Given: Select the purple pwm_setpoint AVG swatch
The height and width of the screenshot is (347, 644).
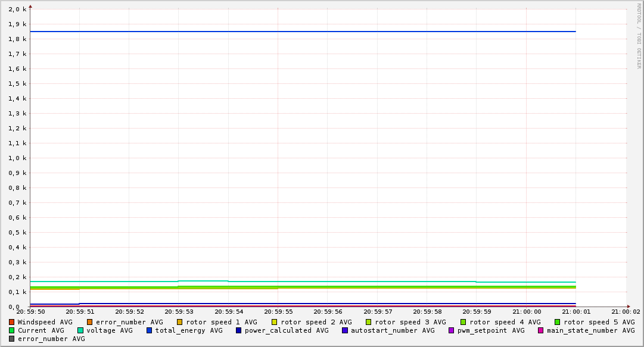Looking at the screenshot, I should [x=451, y=330].
